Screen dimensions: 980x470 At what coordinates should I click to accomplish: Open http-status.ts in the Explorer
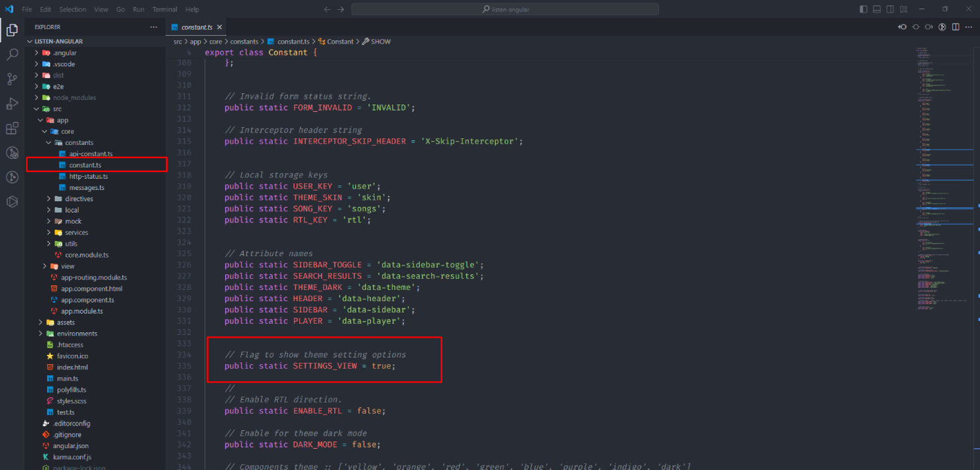point(97,177)
